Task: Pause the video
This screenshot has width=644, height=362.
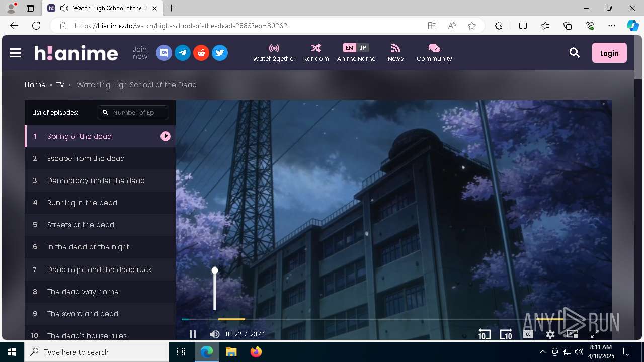Action: click(x=193, y=334)
